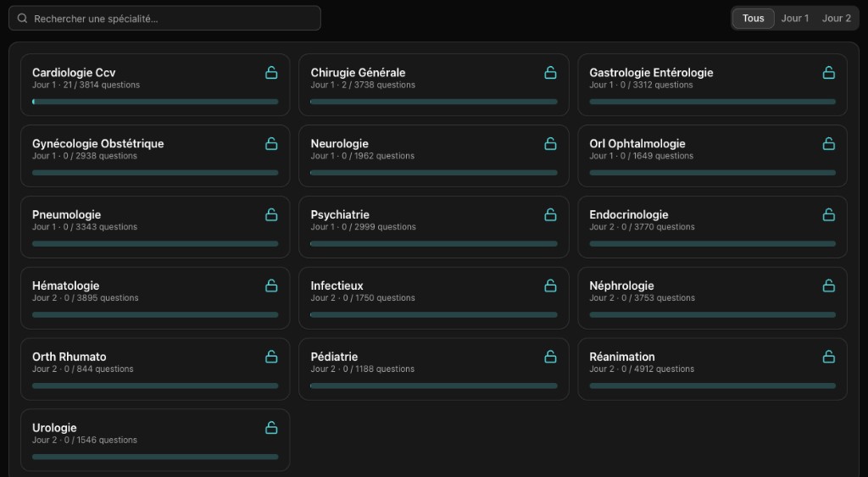Open the Orl Ophtalmologie specialty title

click(637, 144)
